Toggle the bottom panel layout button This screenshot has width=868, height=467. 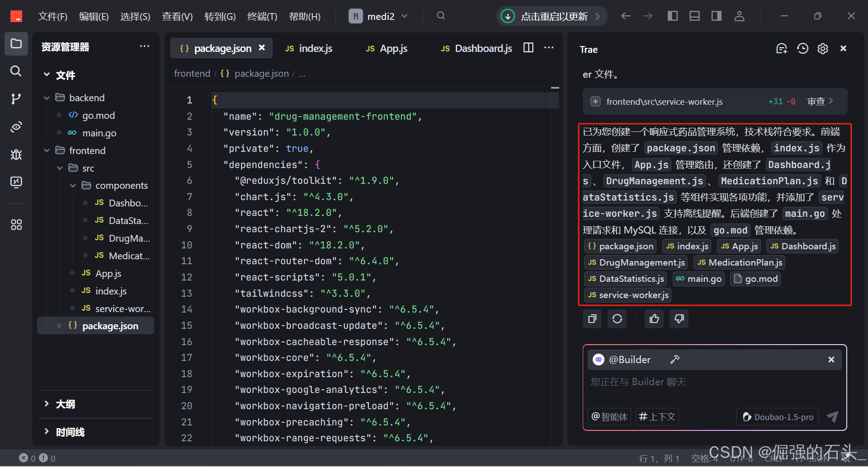pyautogui.click(x=694, y=16)
